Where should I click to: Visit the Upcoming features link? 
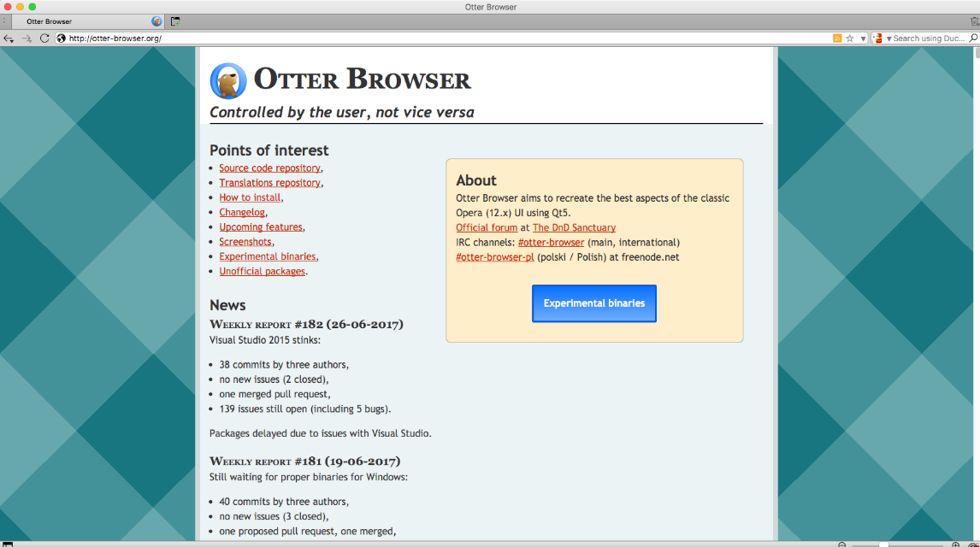point(261,226)
